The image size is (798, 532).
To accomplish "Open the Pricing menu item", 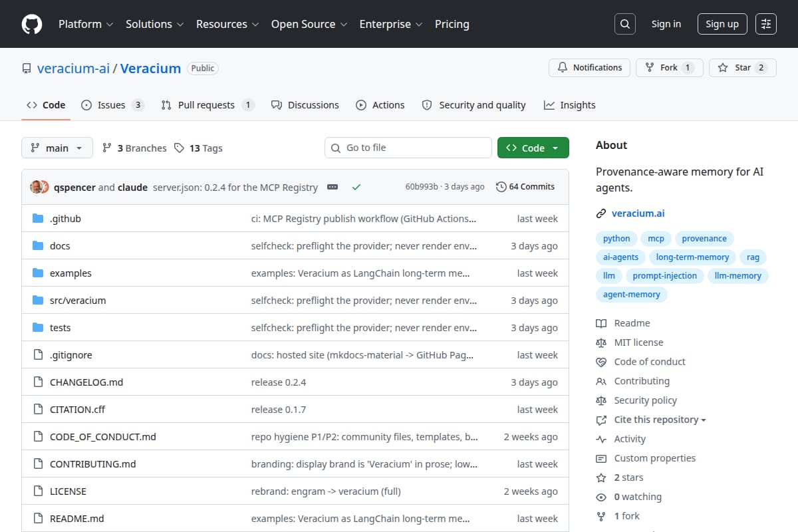I will click(452, 24).
